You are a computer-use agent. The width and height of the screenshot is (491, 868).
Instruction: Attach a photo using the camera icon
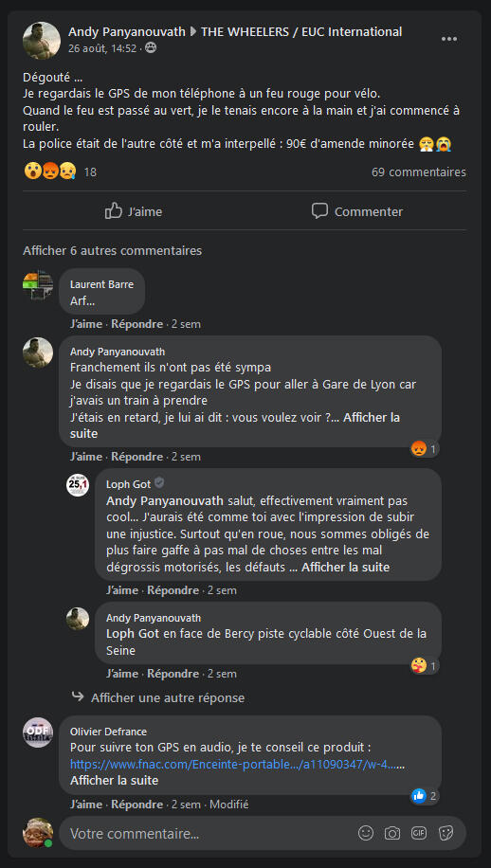[x=391, y=833]
